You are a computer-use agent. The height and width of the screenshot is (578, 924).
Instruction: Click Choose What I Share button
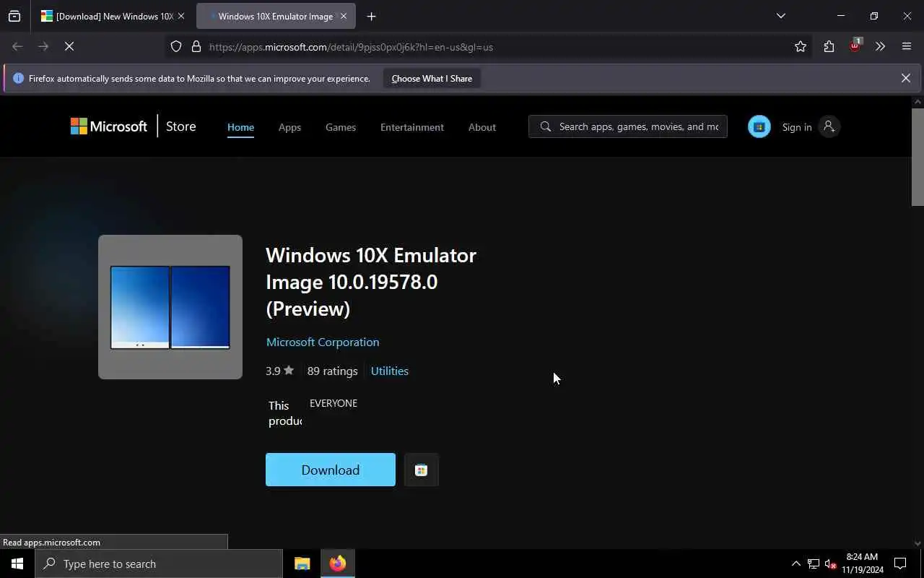tap(432, 78)
